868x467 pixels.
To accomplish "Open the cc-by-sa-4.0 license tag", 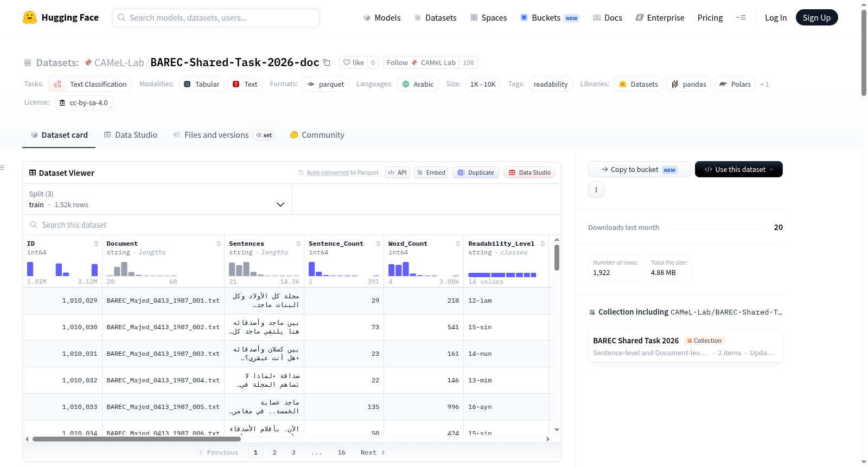I will point(84,103).
